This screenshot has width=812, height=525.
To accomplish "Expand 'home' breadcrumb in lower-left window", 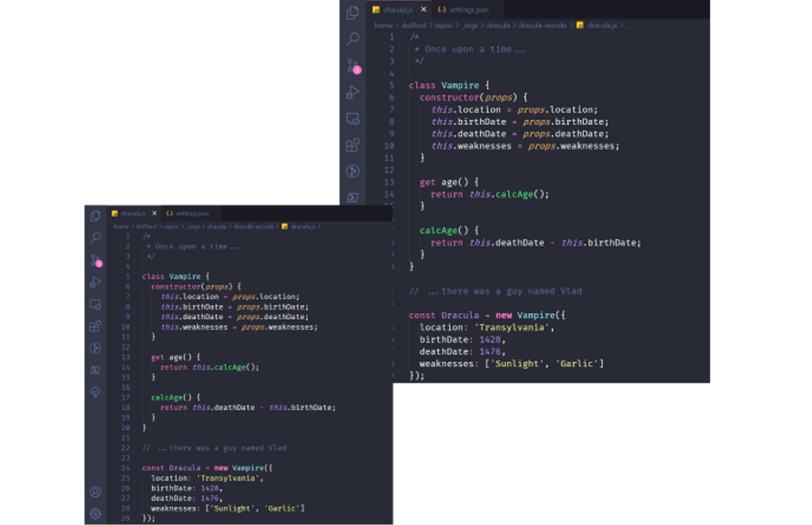I will (121, 227).
